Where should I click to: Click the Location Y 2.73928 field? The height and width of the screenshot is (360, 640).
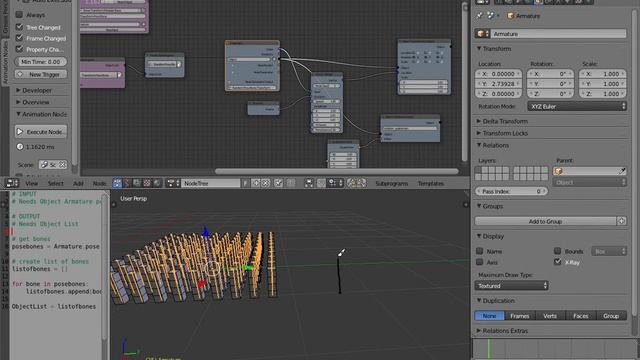coord(498,84)
